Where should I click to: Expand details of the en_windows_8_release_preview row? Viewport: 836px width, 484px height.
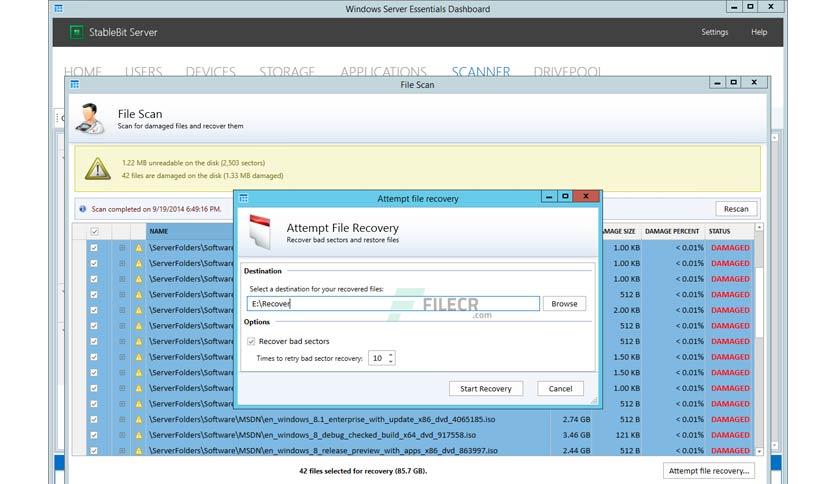(122, 450)
